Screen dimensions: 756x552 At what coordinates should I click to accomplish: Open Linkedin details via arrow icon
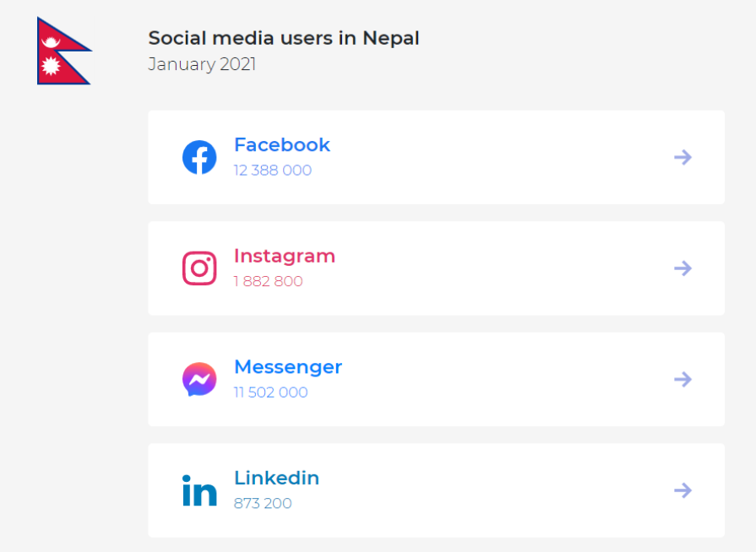point(683,490)
